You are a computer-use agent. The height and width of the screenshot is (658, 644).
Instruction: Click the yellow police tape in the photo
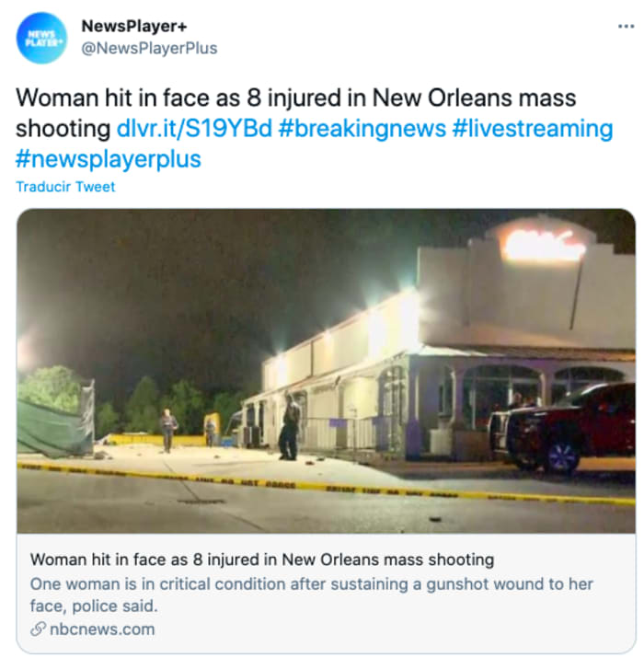(x=326, y=485)
